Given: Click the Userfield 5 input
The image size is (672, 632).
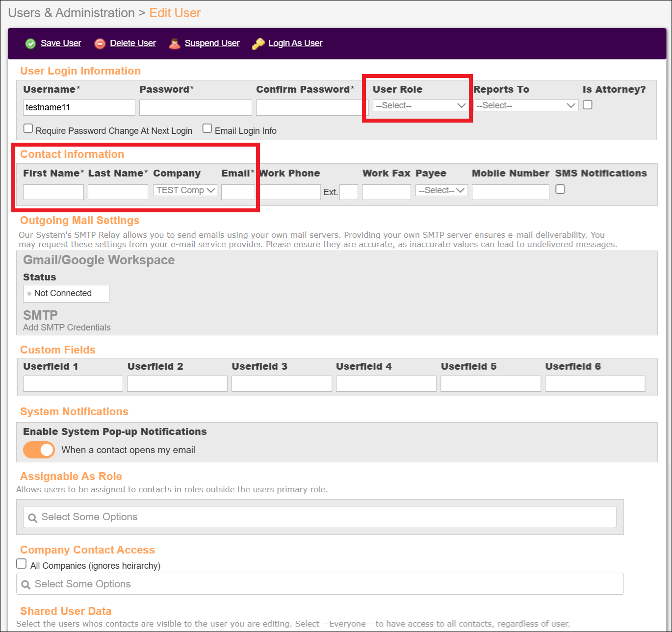Looking at the screenshot, I should [x=491, y=383].
